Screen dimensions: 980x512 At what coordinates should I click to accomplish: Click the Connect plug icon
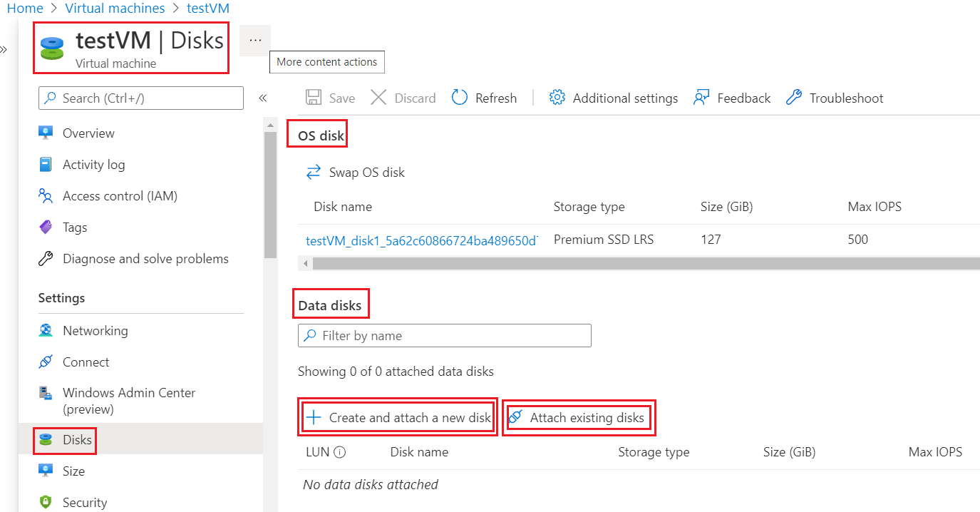click(46, 362)
